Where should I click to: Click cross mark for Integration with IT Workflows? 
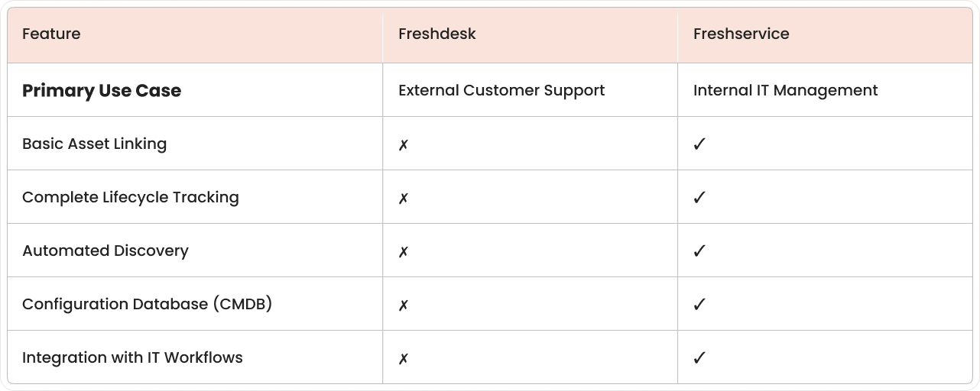click(x=404, y=358)
